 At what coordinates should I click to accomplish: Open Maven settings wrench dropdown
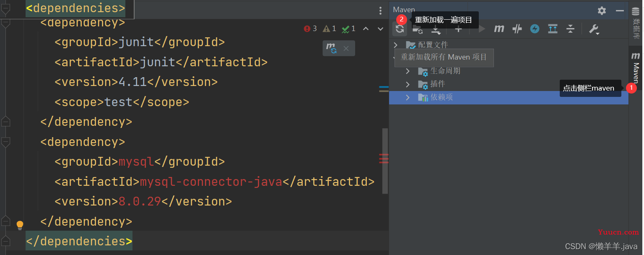pyautogui.click(x=594, y=29)
